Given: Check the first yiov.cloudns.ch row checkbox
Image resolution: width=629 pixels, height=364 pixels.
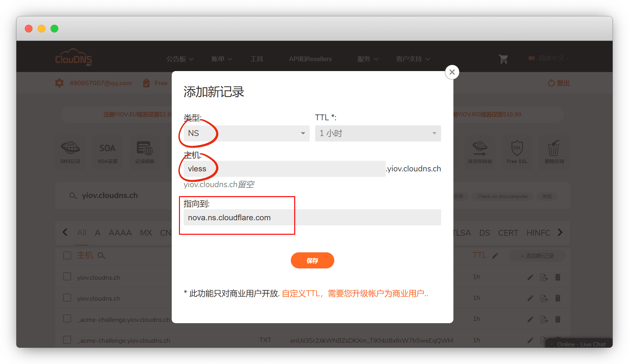Looking at the screenshot, I should pos(67,277).
